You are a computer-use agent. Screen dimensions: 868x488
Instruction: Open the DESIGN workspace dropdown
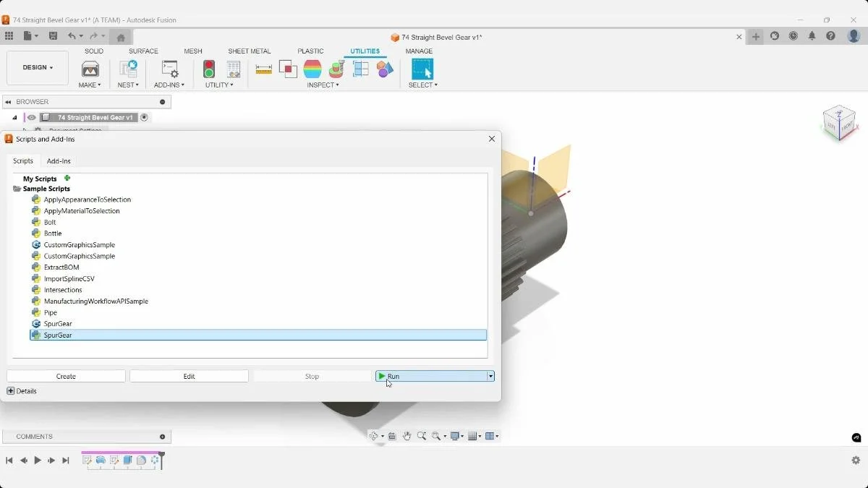pos(38,68)
